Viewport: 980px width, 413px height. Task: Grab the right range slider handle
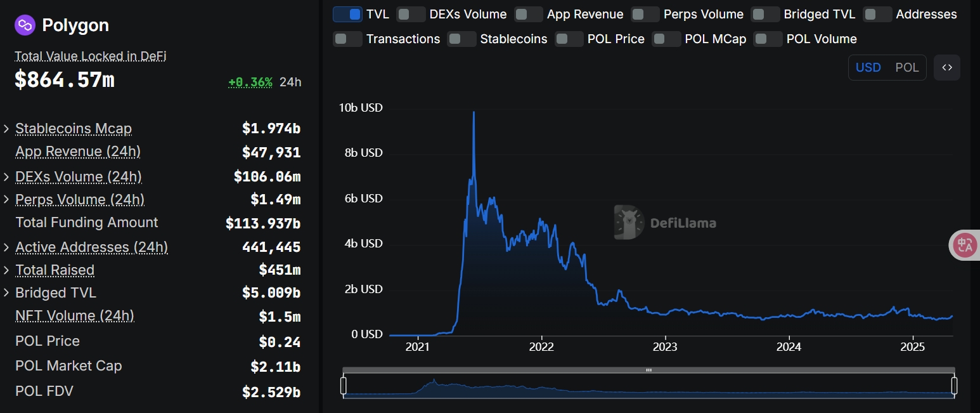pos(954,385)
